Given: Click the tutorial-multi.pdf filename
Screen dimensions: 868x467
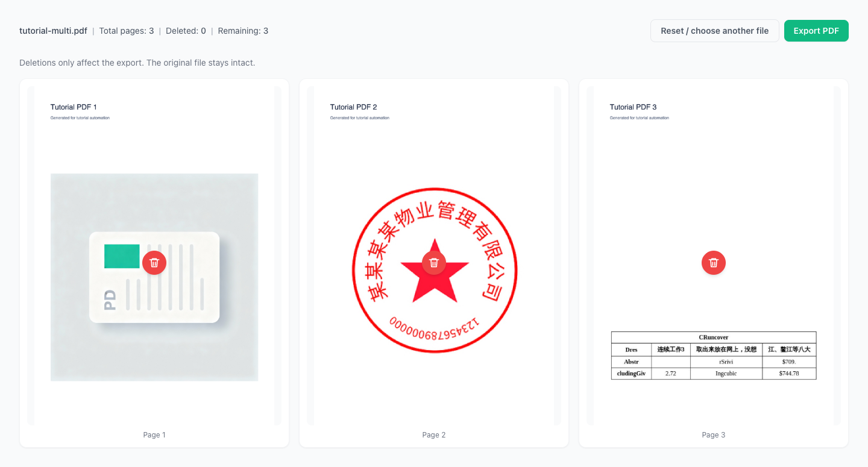Looking at the screenshot, I should [53, 30].
